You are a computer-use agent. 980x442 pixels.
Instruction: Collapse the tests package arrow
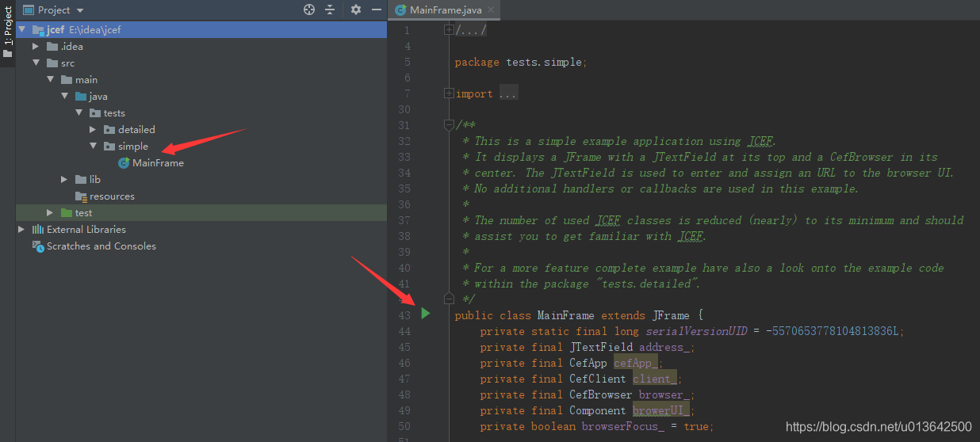click(79, 112)
